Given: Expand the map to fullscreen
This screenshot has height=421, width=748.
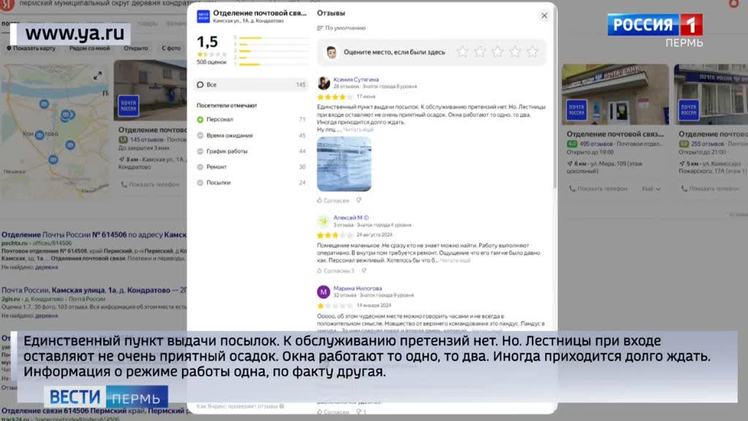Looking at the screenshot, I should pyautogui.click(x=98, y=76).
